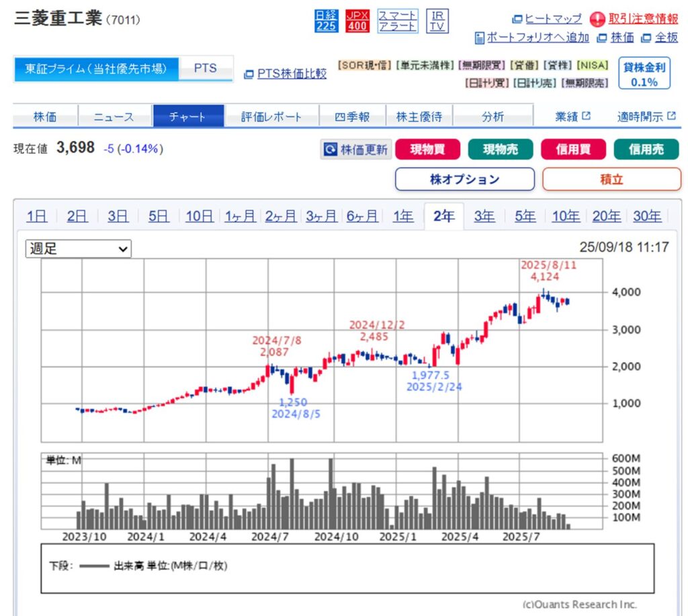Viewport: 688px width, 616px height.
Task: Switch to the PTS market tab
Action: [x=206, y=69]
